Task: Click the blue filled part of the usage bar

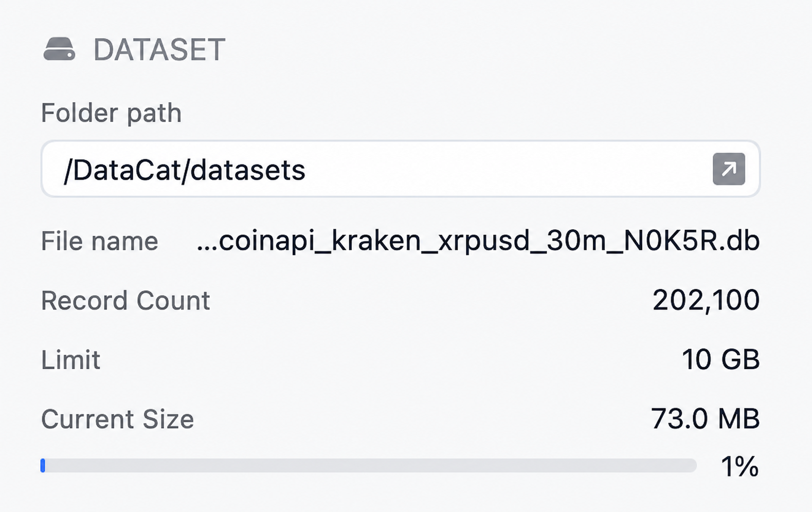Action: (43, 465)
